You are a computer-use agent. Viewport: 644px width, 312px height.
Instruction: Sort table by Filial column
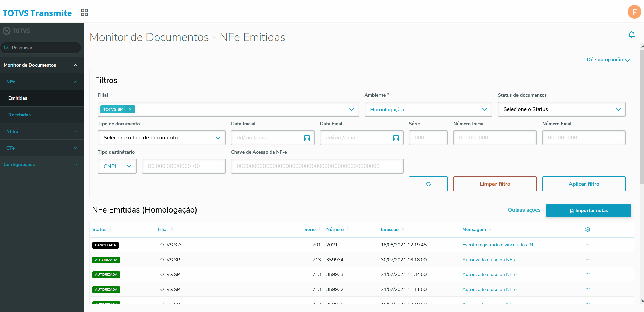click(172, 229)
